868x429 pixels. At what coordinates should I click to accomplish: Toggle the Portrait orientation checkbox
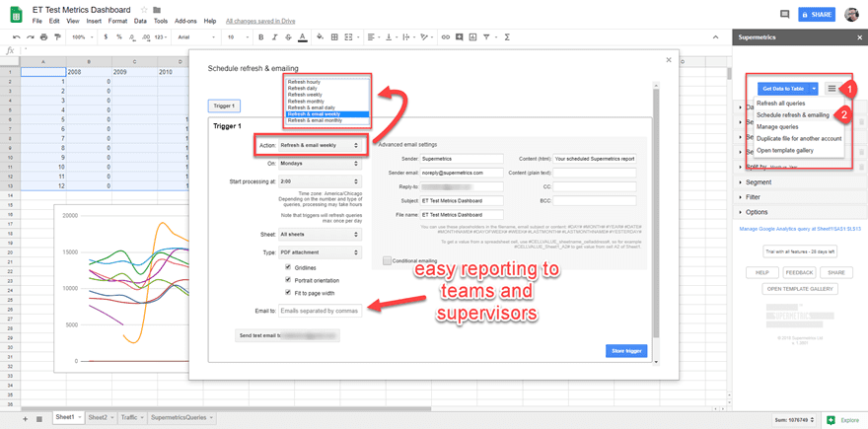pos(288,279)
